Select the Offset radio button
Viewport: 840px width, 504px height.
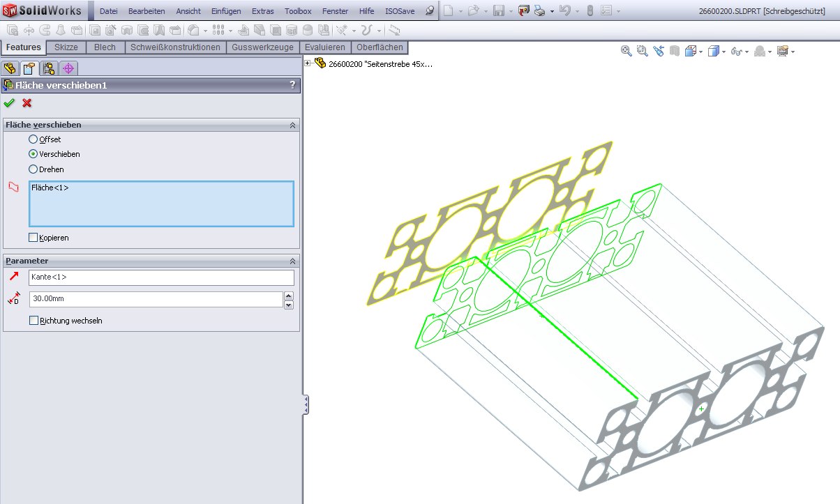click(x=33, y=139)
